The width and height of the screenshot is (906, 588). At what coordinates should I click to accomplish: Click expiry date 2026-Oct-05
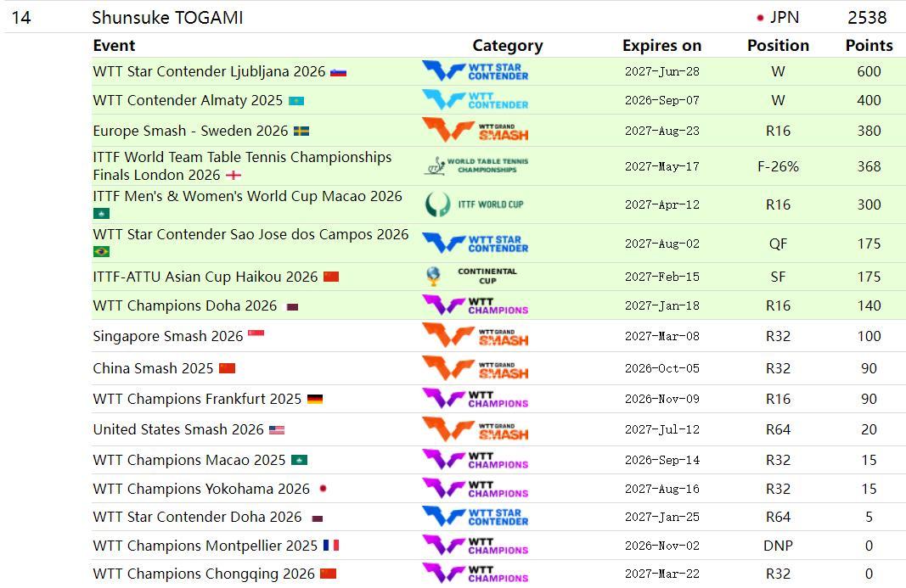point(661,368)
